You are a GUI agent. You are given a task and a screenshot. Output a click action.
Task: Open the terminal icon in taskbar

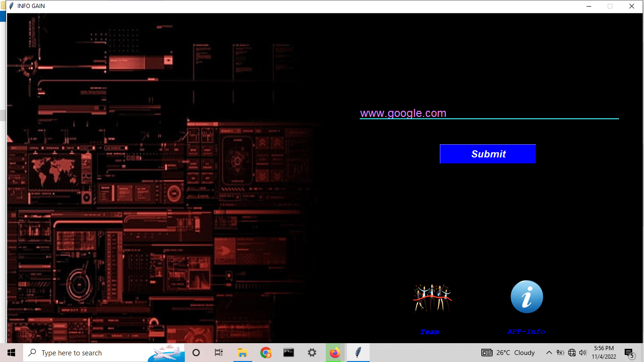tap(289, 353)
